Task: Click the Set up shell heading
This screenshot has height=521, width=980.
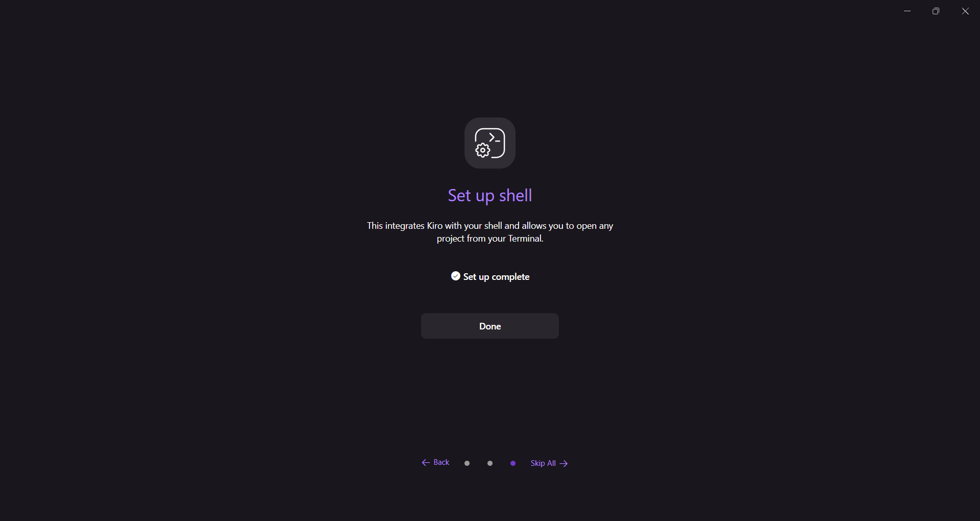Action: click(x=490, y=196)
